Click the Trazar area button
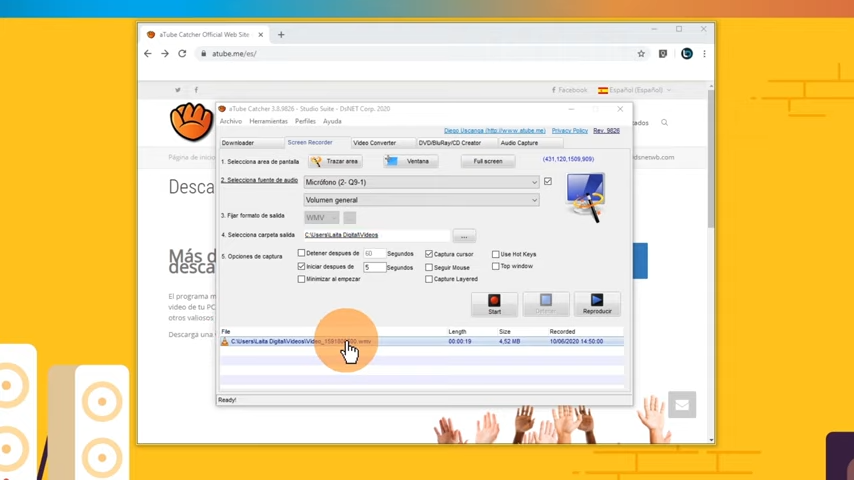 coord(334,161)
